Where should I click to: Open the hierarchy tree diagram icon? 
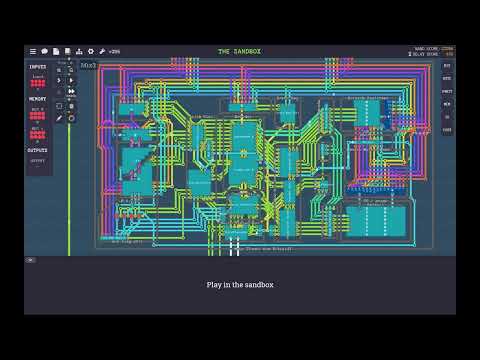[x=79, y=51]
